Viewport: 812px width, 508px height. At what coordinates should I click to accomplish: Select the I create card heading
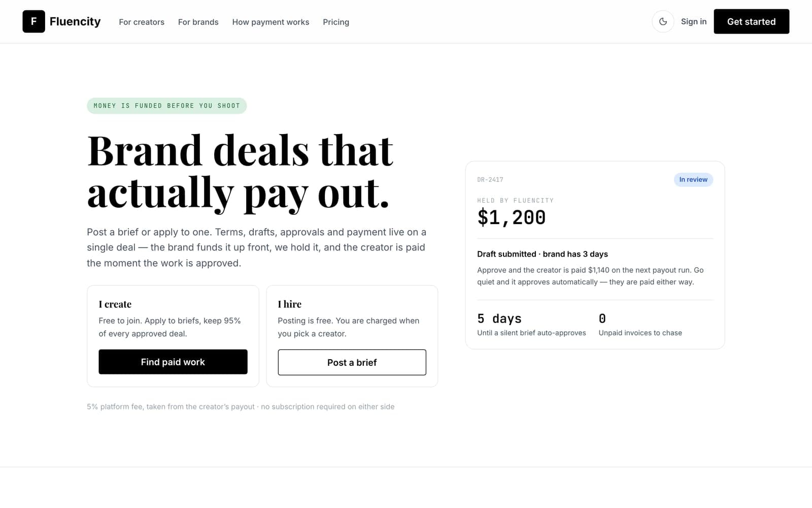coord(115,304)
